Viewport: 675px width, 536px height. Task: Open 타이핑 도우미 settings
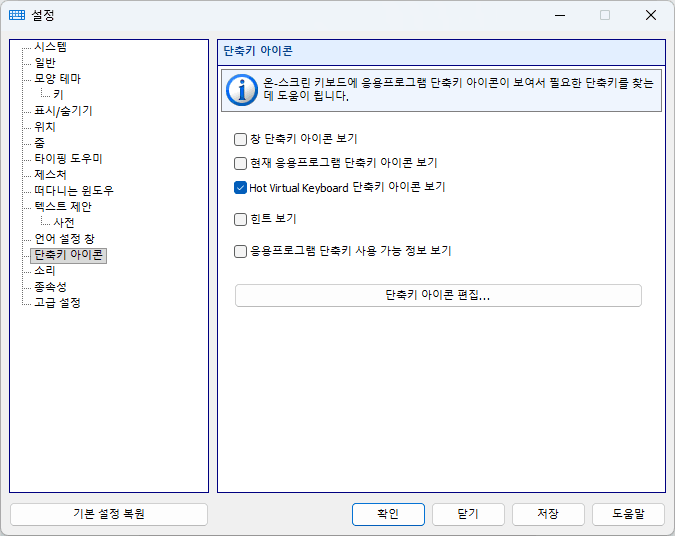[68, 159]
